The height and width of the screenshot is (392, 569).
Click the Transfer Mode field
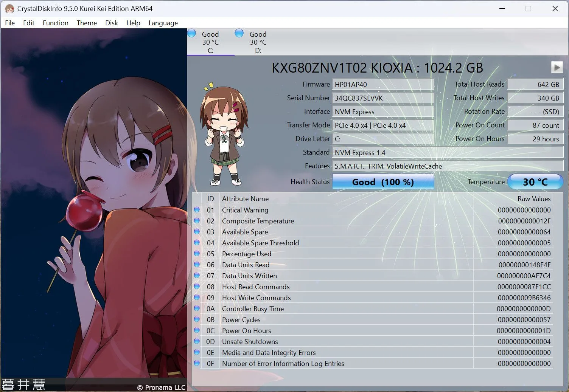383,125
